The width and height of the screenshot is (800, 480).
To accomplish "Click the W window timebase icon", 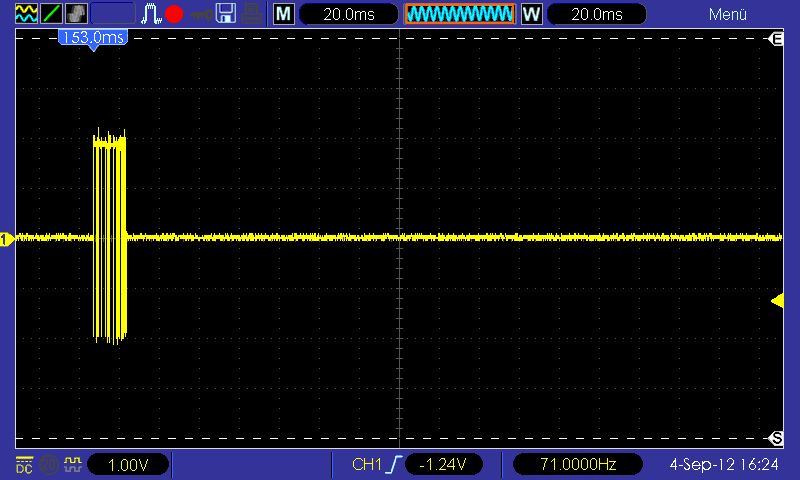I will coord(532,14).
